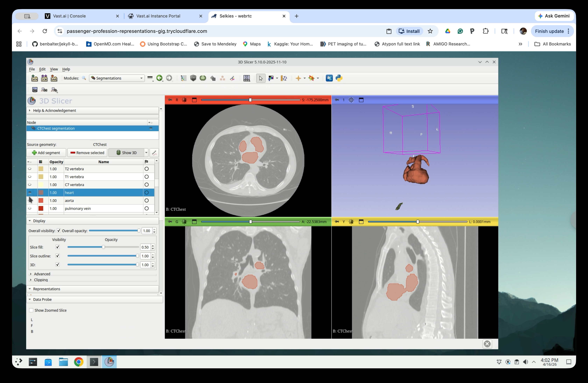This screenshot has width=588, height=383.
Task: Open the DICOM database loader icon
Action: coord(44,78)
